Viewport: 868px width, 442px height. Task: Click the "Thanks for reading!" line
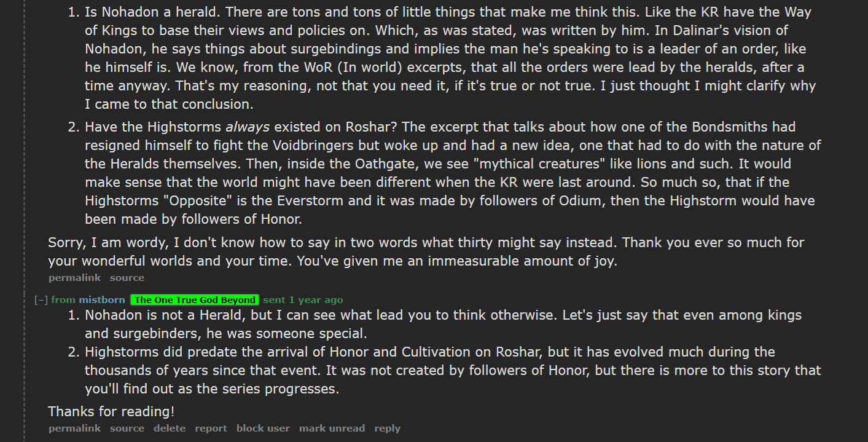tap(111, 411)
